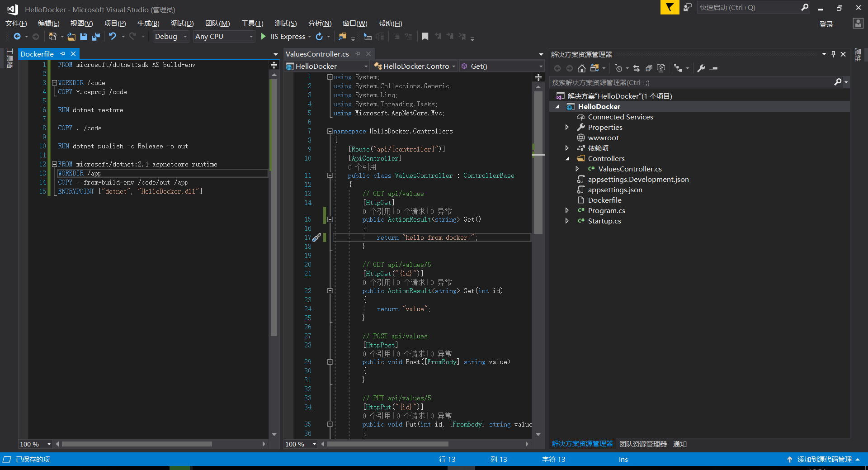
Task: Click Sync with Active Document icon
Action: 637,68
